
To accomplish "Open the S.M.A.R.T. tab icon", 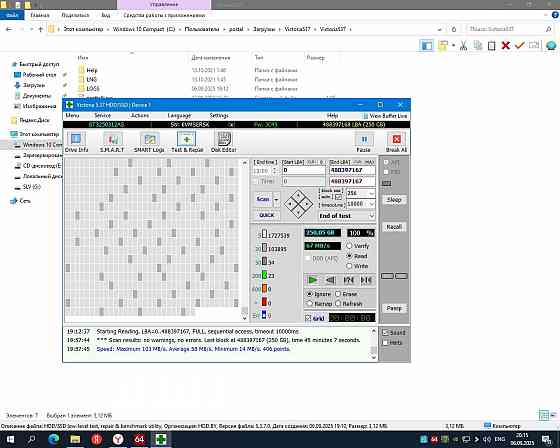I will (112, 142).
